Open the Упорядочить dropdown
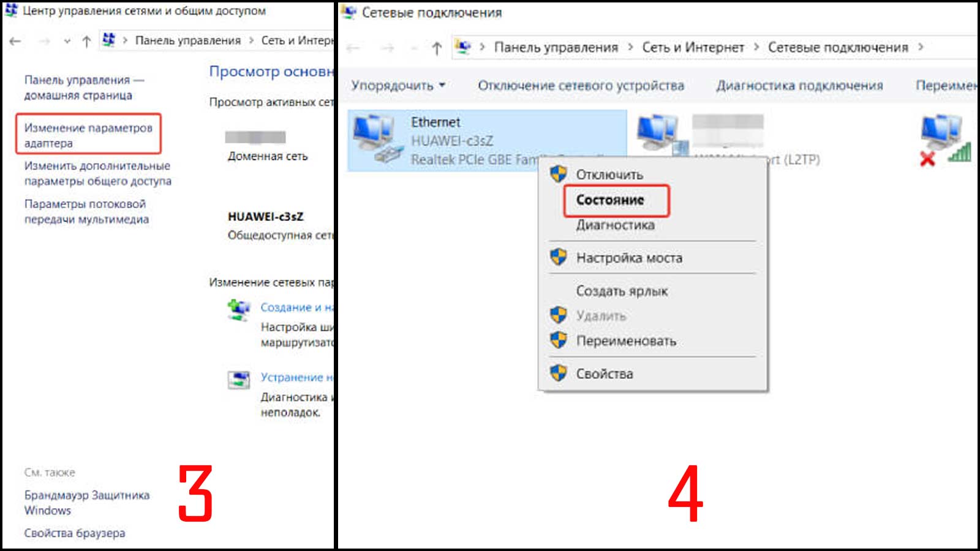Viewport: 980px width, 551px height. click(x=398, y=86)
